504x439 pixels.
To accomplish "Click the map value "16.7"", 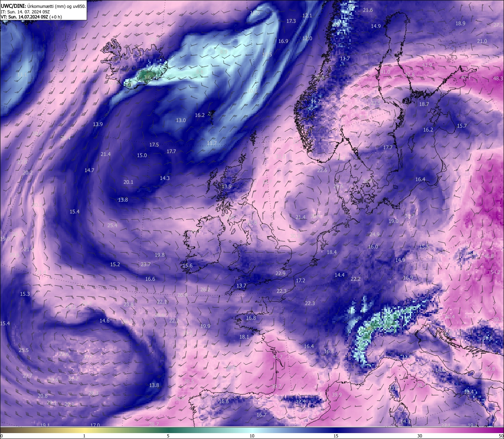I will coord(261,415).
